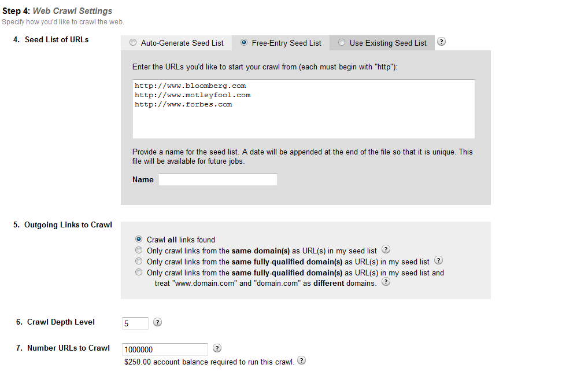Screen dimensions: 588x379
Task: Click help icon next to Number URLs field
Action: click(x=217, y=348)
